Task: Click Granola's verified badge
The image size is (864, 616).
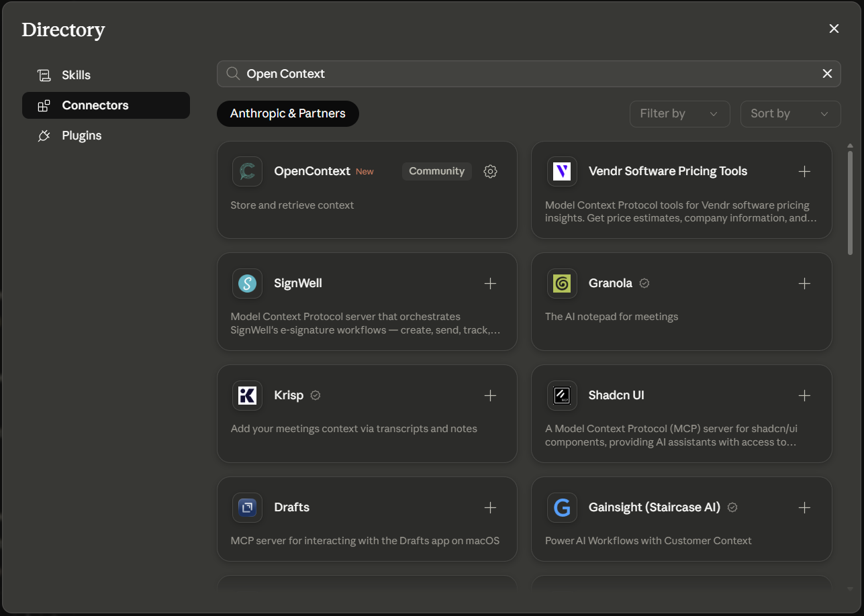Action: tap(644, 283)
